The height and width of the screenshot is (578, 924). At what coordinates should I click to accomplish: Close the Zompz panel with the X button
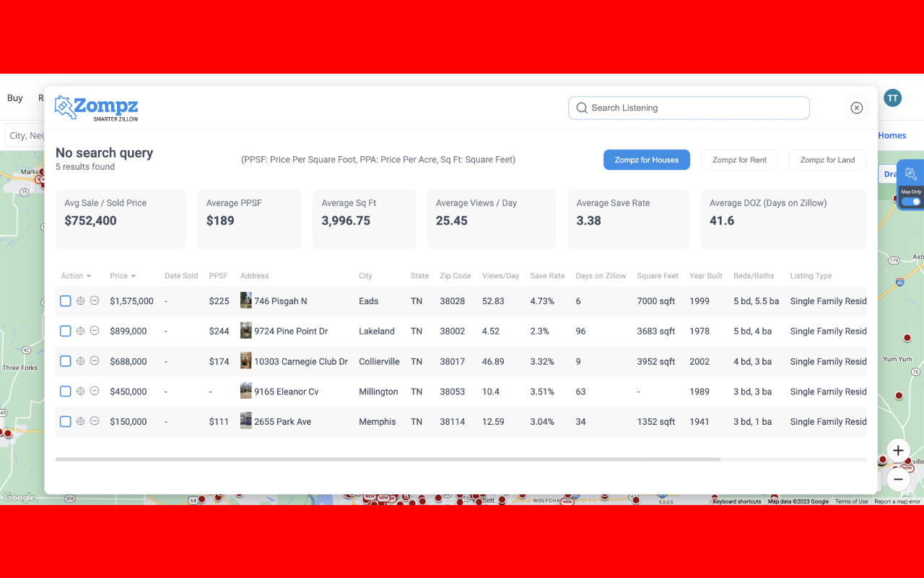point(857,108)
